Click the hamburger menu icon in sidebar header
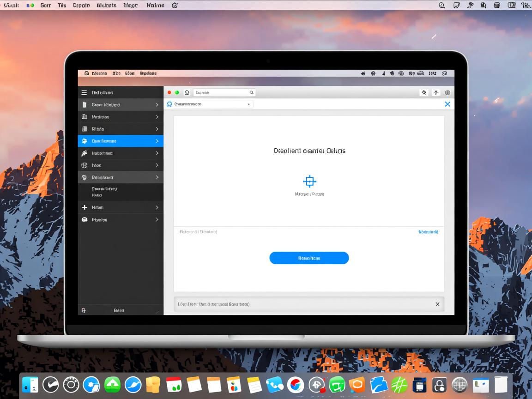This screenshot has width=532, height=399. pos(84,92)
